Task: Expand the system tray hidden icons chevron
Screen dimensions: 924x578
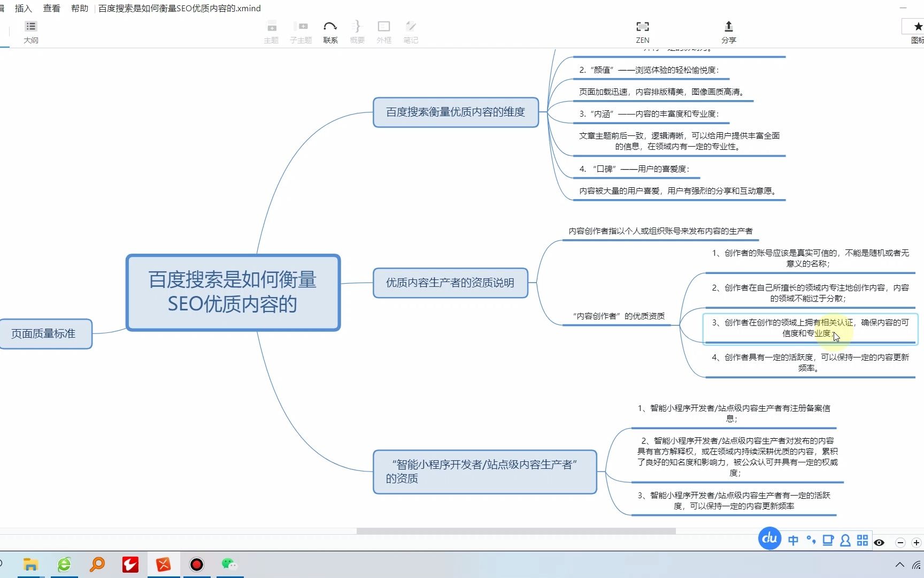Action: (x=900, y=565)
